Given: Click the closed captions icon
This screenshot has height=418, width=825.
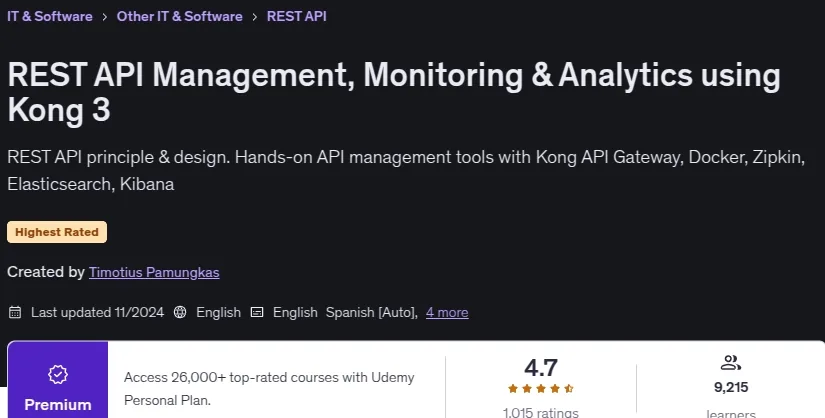Looking at the screenshot, I should point(257,313).
